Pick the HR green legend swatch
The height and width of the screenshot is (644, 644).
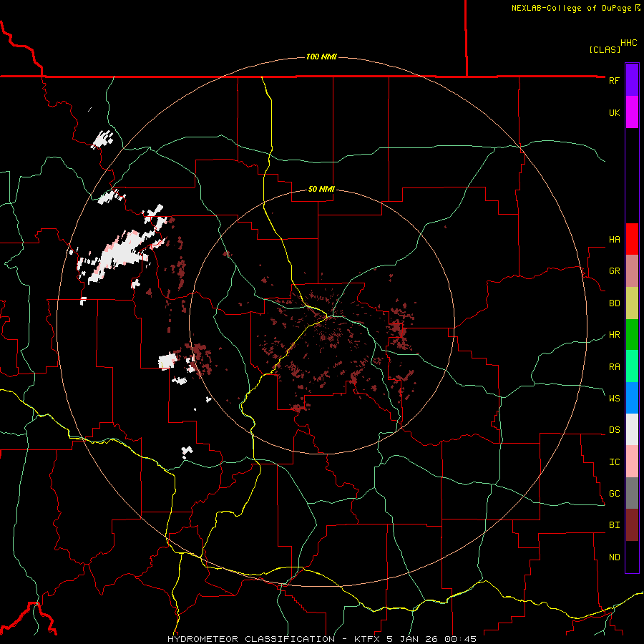click(x=632, y=335)
